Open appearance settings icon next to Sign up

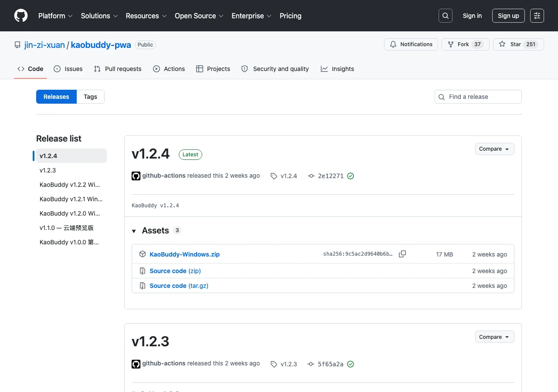pyautogui.click(x=537, y=16)
